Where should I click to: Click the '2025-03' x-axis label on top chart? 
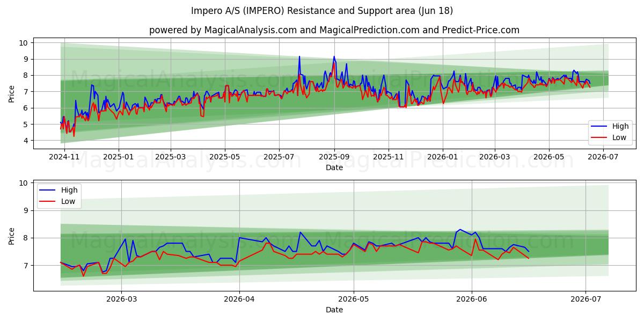171,158
